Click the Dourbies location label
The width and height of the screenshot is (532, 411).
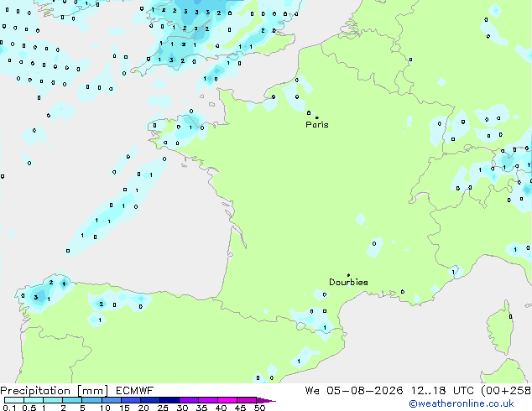click(x=348, y=282)
